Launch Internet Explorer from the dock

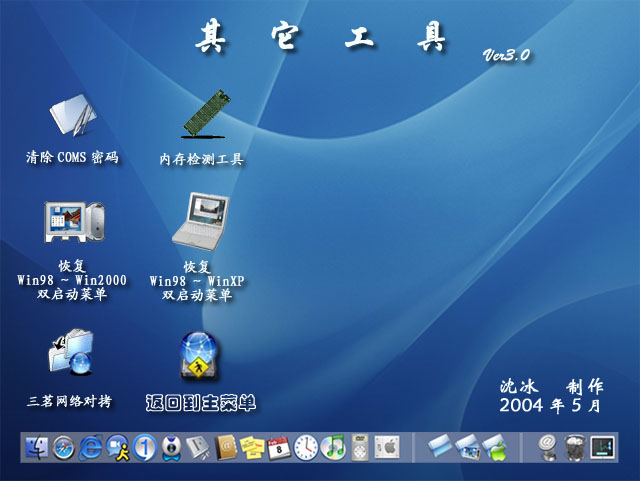click(x=90, y=448)
